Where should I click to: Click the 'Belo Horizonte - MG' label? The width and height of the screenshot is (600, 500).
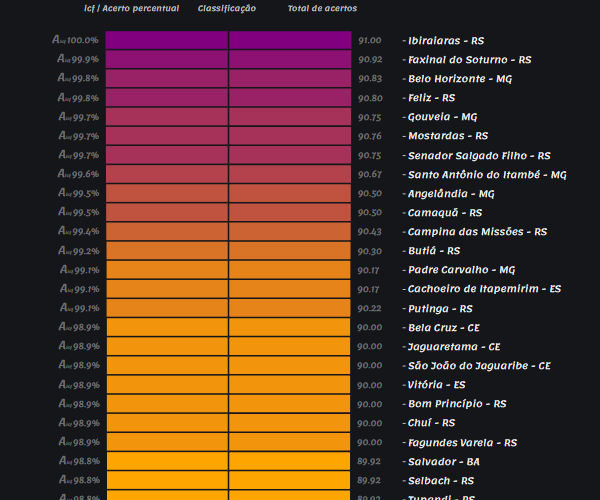point(460,79)
